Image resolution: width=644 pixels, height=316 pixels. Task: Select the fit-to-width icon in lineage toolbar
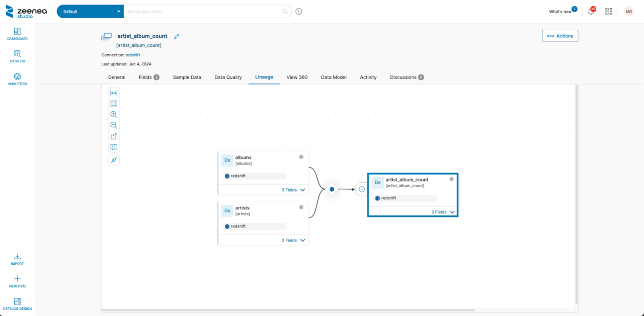pyautogui.click(x=114, y=93)
